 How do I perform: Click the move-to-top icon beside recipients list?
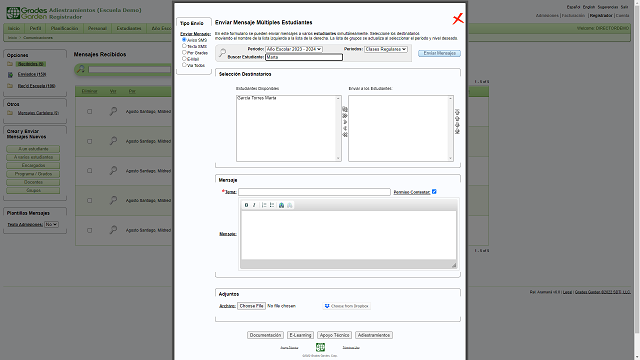tap(457, 112)
